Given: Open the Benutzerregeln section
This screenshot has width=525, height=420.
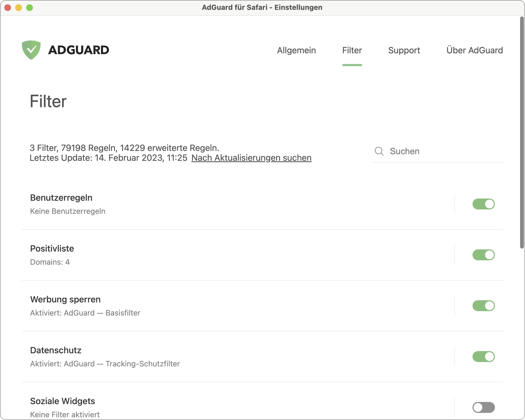Looking at the screenshot, I should point(61,198).
